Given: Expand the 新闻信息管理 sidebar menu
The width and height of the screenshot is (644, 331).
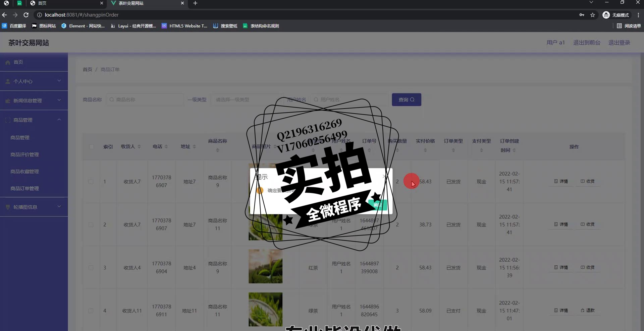Looking at the screenshot, I should click(x=34, y=101).
